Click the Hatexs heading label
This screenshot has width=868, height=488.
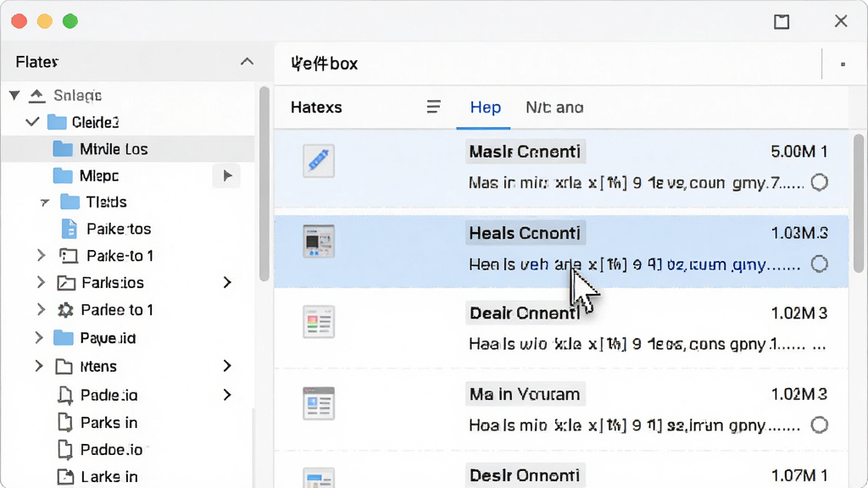(316, 108)
